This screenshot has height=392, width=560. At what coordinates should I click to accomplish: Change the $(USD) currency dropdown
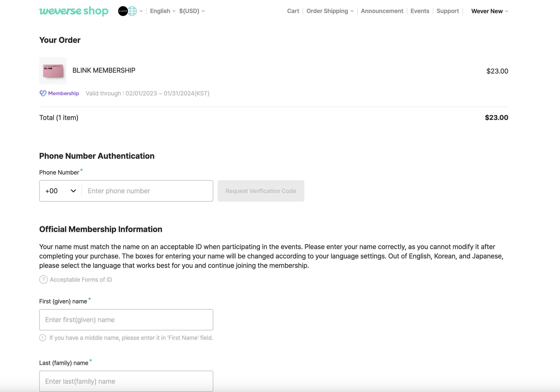[192, 11]
